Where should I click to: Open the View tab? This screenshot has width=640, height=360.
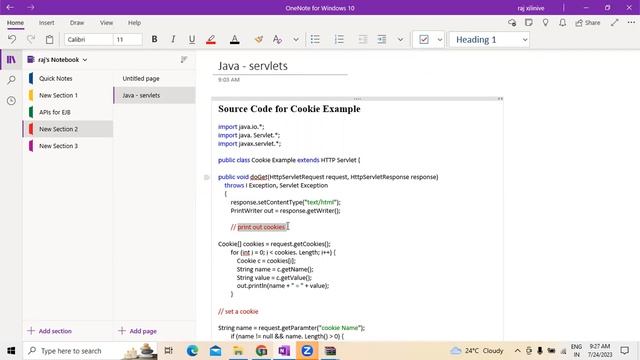pos(107,23)
